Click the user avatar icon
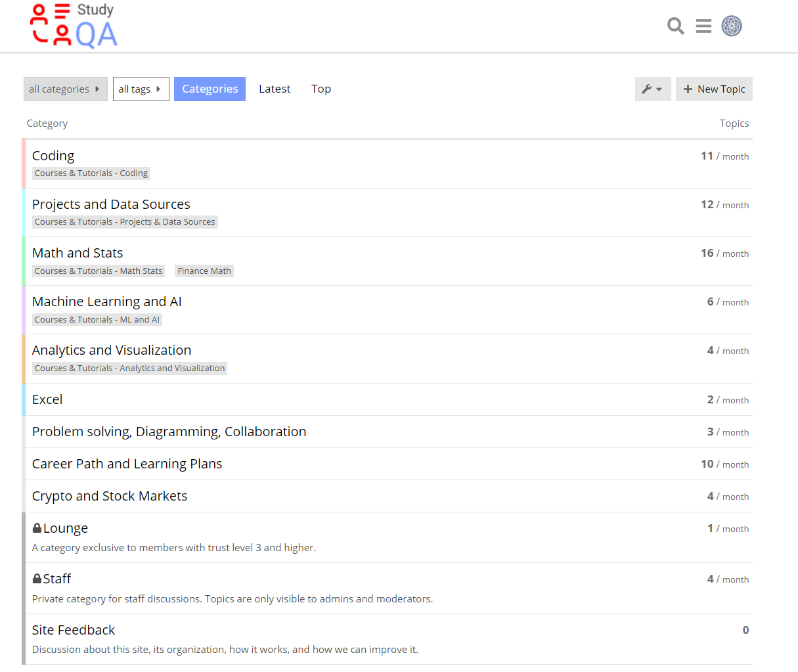This screenshot has height=672, width=798. click(732, 26)
